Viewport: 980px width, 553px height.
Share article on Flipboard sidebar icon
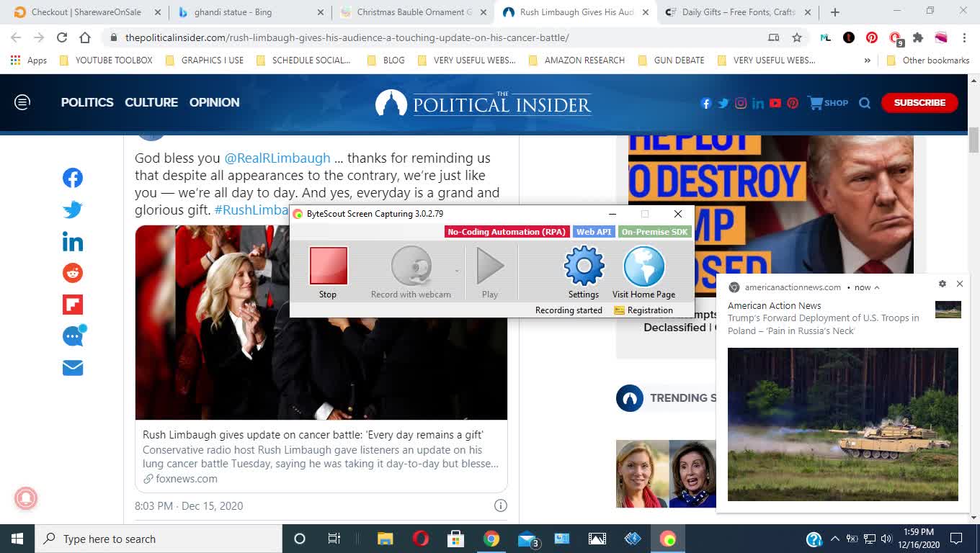73,305
